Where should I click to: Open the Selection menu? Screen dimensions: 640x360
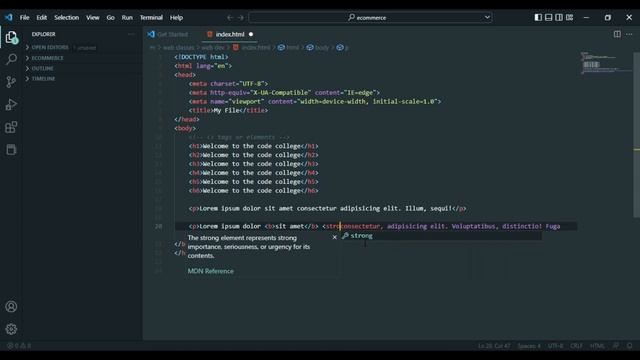[x=67, y=18]
